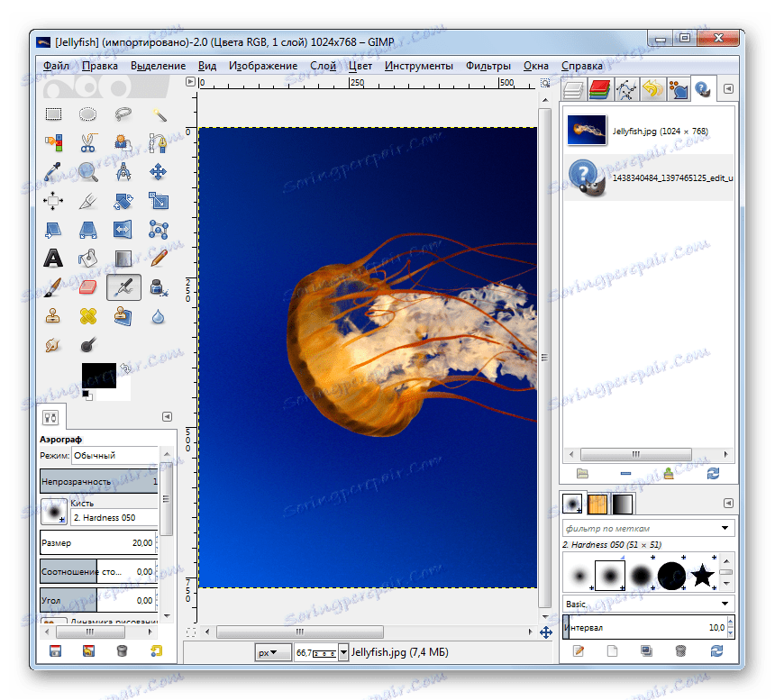Select the Pencil tool
The height and width of the screenshot is (700, 775).
pyautogui.click(x=159, y=259)
